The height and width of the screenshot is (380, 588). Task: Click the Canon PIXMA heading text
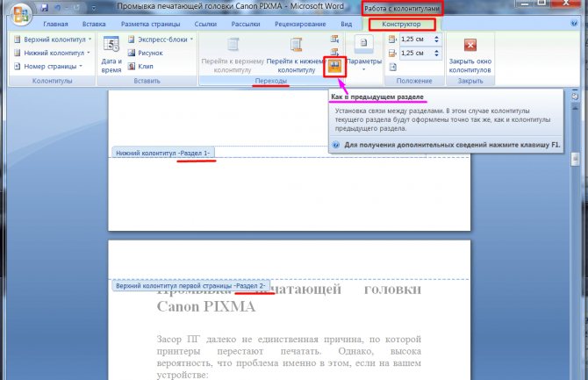tap(206, 306)
